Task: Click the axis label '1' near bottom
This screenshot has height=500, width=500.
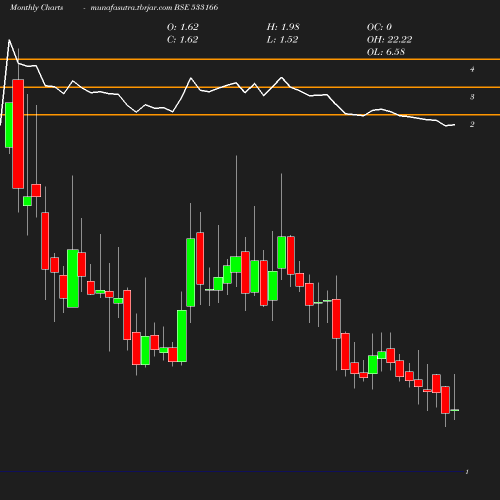Action: click(x=467, y=472)
